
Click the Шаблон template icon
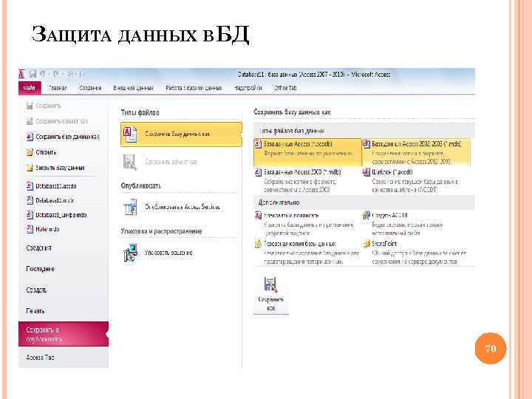click(x=366, y=172)
